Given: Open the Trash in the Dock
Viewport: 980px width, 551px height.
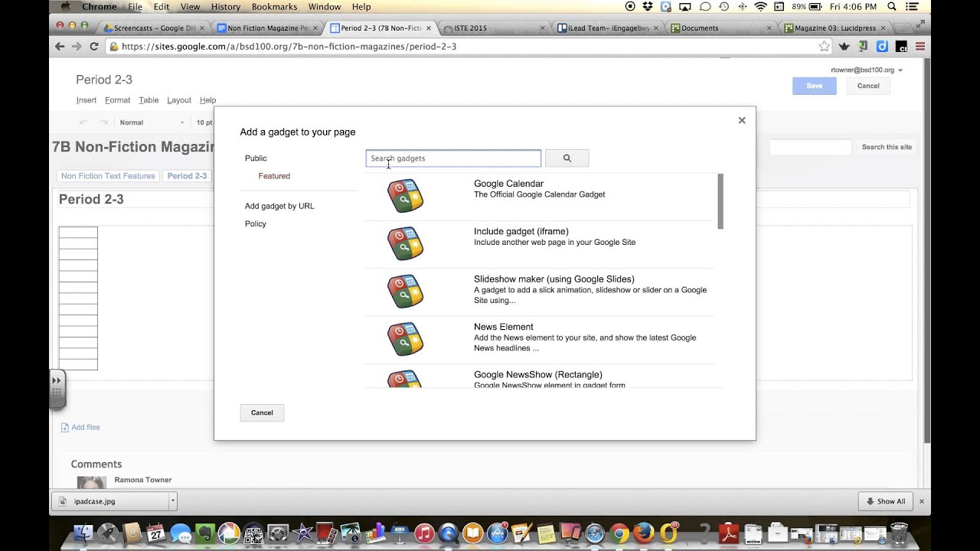Looking at the screenshot, I should pos(899,533).
